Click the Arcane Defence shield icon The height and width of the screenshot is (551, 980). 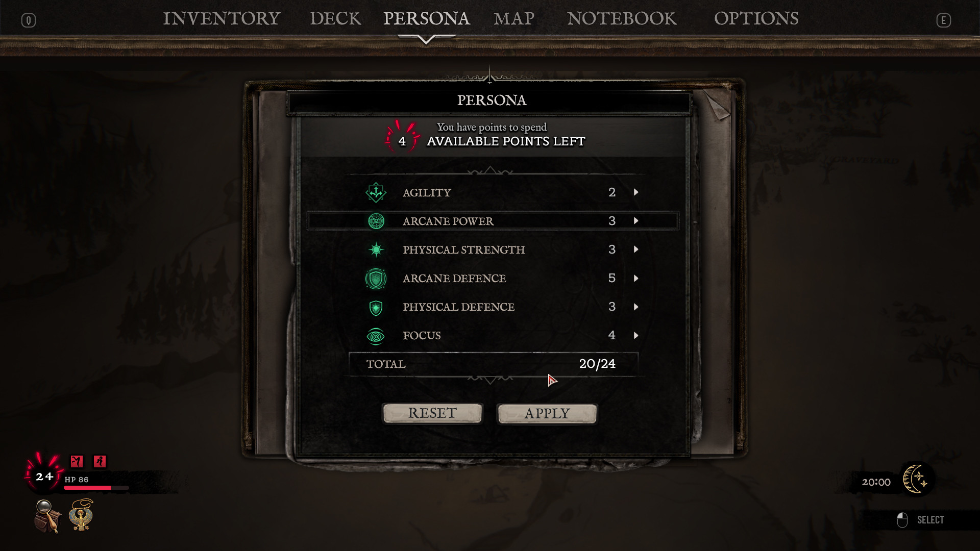(x=376, y=279)
